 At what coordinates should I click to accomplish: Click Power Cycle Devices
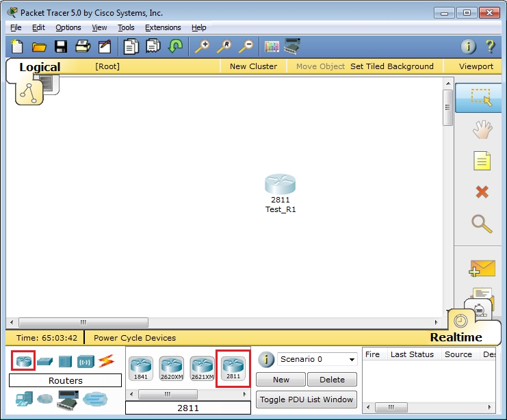tap(135, 338)
